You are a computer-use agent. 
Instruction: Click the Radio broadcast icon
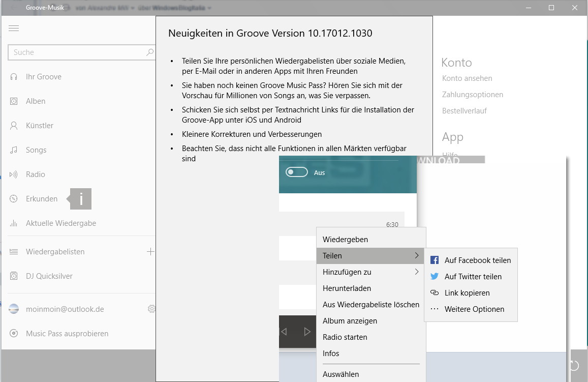(x=14, y=174)
